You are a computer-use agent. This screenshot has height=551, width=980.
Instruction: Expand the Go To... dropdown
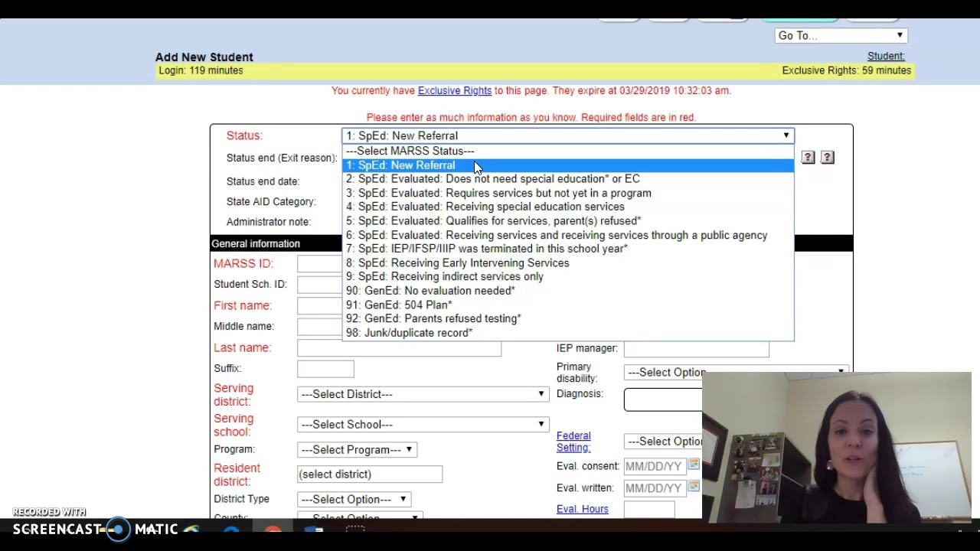841,35
